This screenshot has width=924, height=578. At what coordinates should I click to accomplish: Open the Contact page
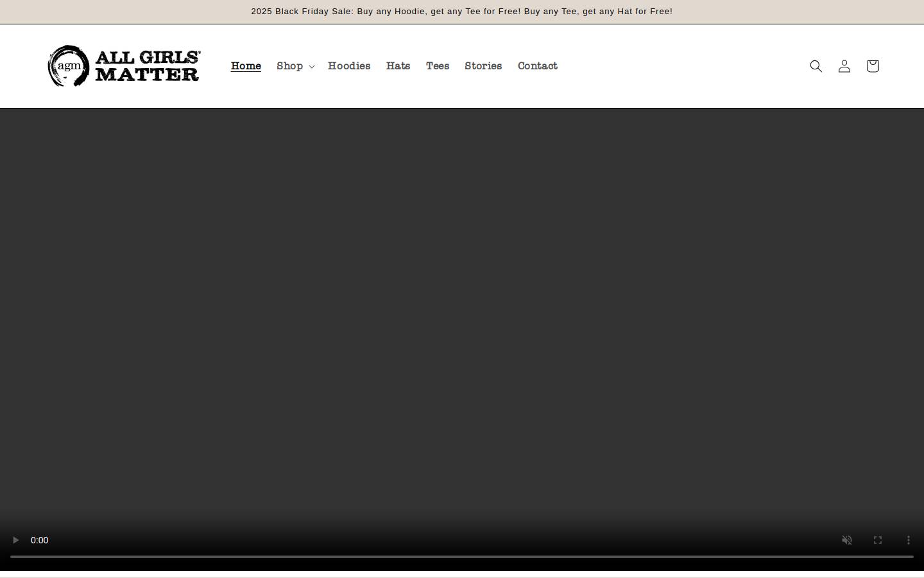click(538, 66)
